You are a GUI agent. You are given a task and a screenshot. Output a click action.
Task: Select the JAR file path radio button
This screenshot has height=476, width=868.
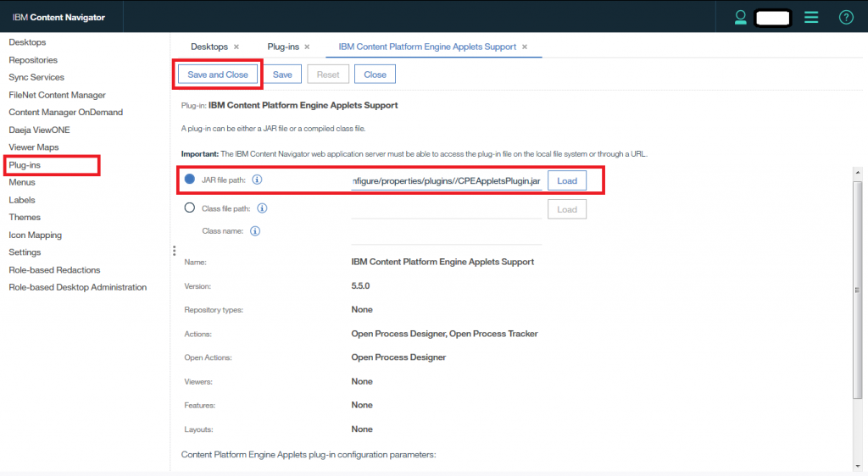point(190,179)
